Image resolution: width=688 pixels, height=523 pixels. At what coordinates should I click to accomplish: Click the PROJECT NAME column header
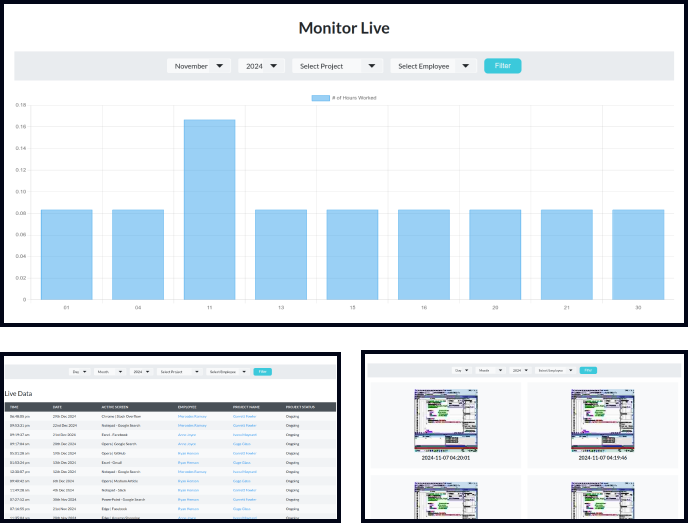click(246, 407)
